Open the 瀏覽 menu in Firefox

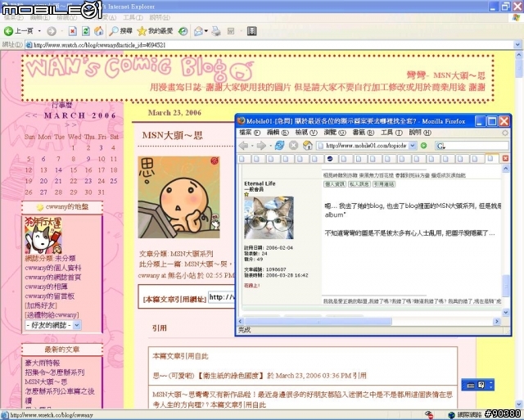(x=335, y=133)
